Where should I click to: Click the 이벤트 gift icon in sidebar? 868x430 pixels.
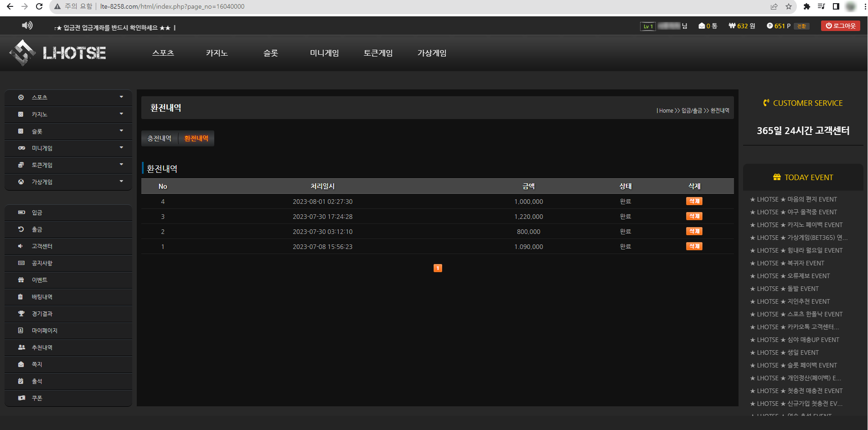point(21,280)
